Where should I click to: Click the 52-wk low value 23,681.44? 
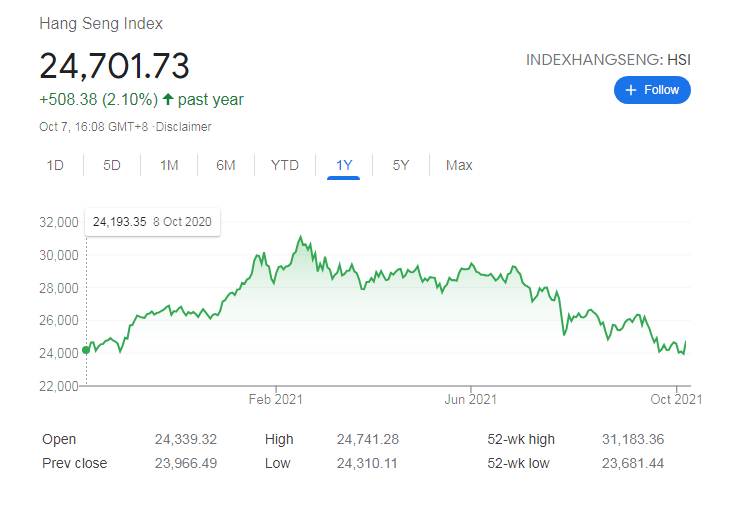coord(633,463)
